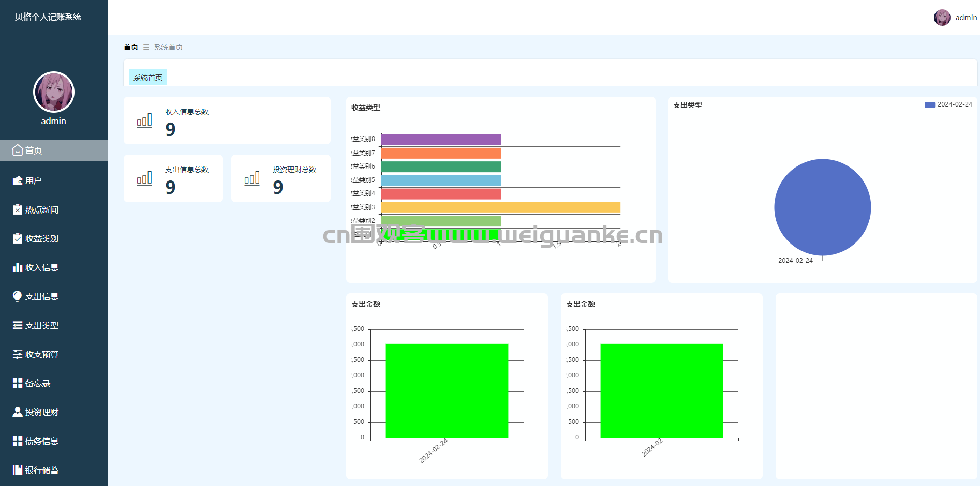Open the 首页 home icon in sidebar
The width and height of the screenshot is (980, 486).
18,150
